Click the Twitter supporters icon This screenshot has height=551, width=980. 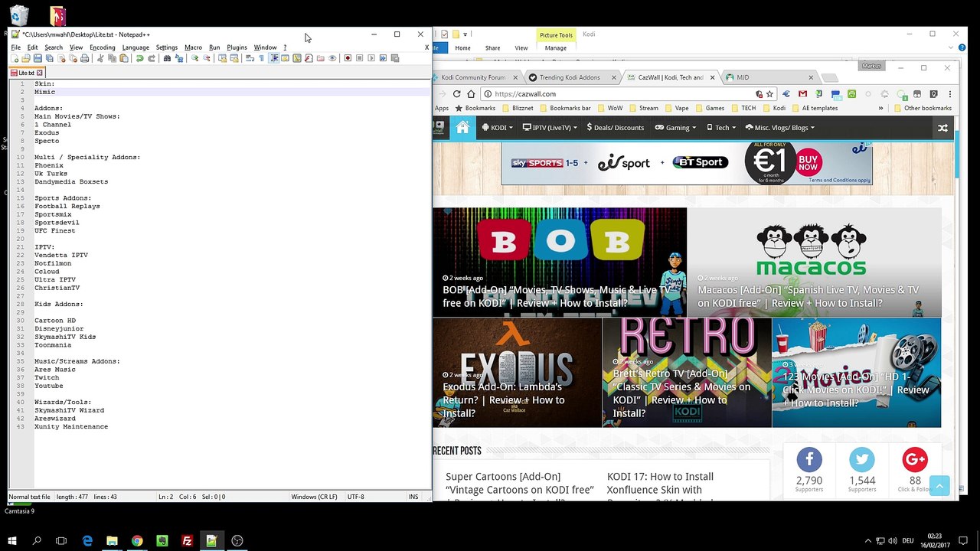pyautogui.click(x=862, y=459)
